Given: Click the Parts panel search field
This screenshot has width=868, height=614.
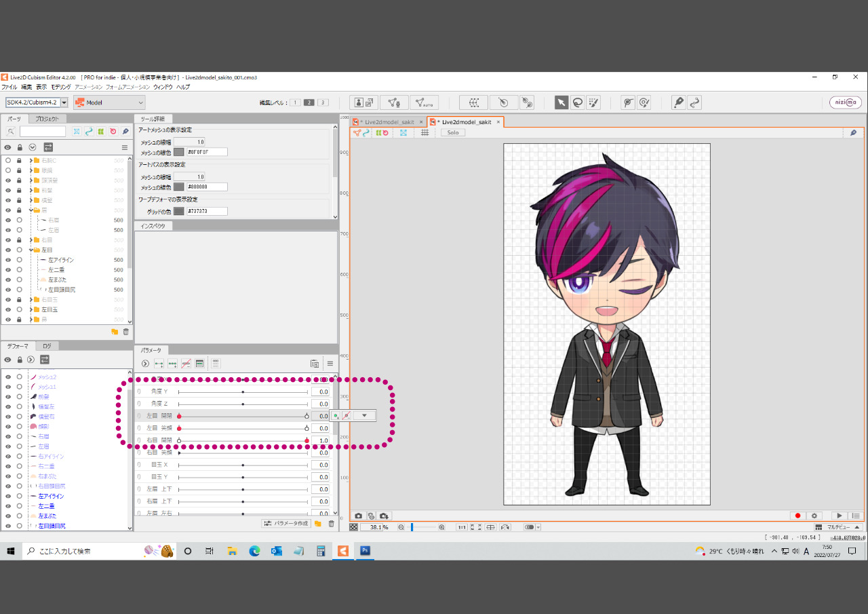Looking at the screenshot, I should tap(43, 131).
